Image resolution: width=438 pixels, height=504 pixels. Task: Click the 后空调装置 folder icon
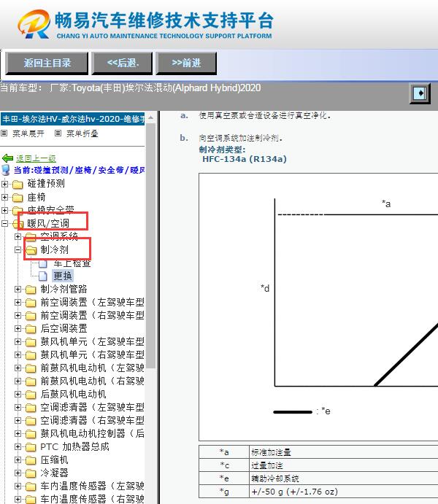click(x=31, y=329)
